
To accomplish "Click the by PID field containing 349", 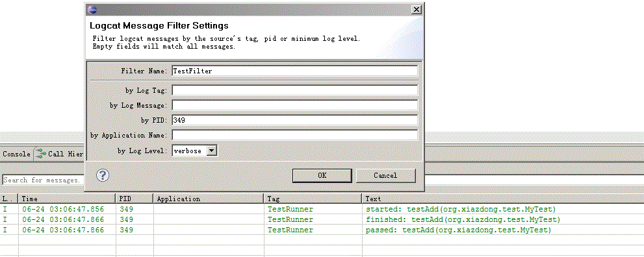I will 295,120.
